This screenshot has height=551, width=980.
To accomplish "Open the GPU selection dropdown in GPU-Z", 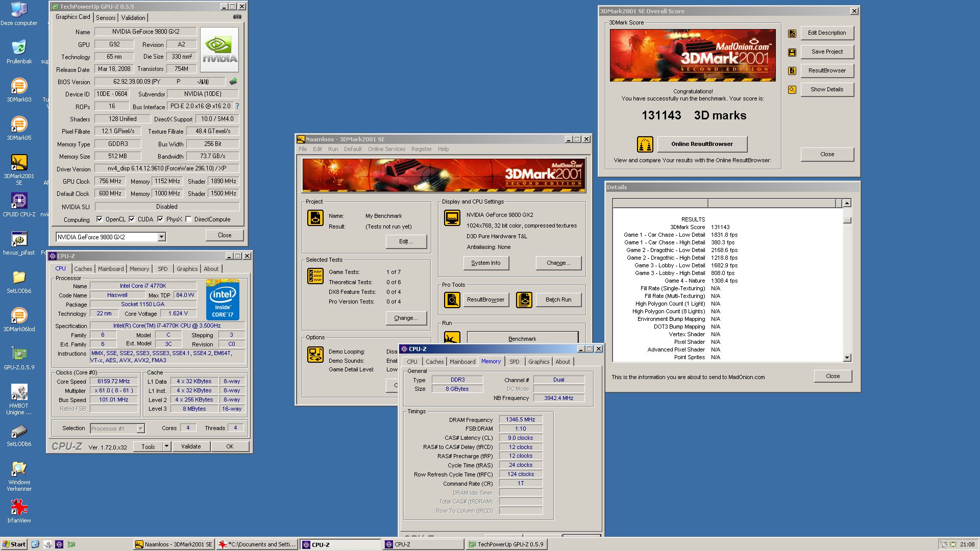I will coord(161,237).
